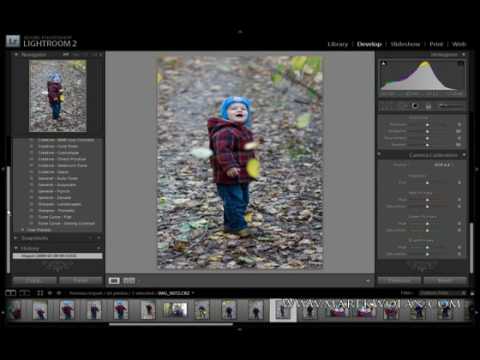Collapse the Camera Calibration panel triangle
This screenshot has height=360, width=480.
tap(464, 155)
